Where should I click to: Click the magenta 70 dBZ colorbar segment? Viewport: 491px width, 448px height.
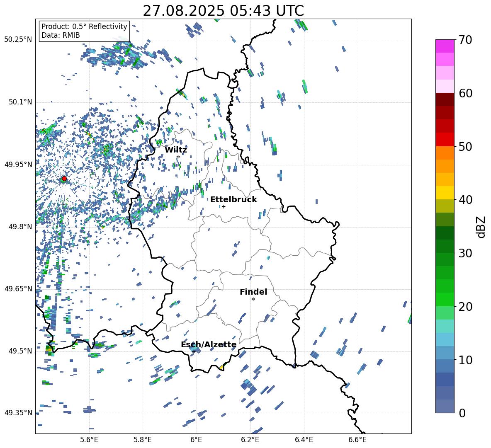445,46
